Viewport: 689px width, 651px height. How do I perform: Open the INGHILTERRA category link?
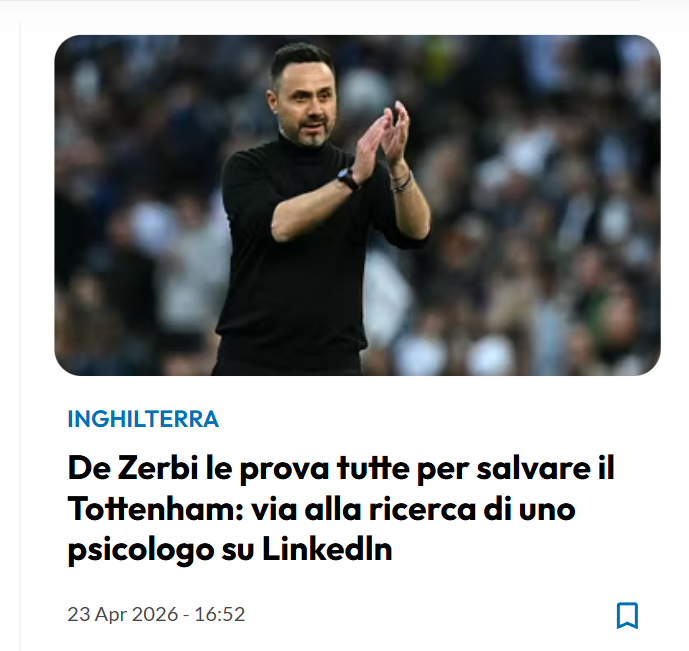click(x=143, y=419)
